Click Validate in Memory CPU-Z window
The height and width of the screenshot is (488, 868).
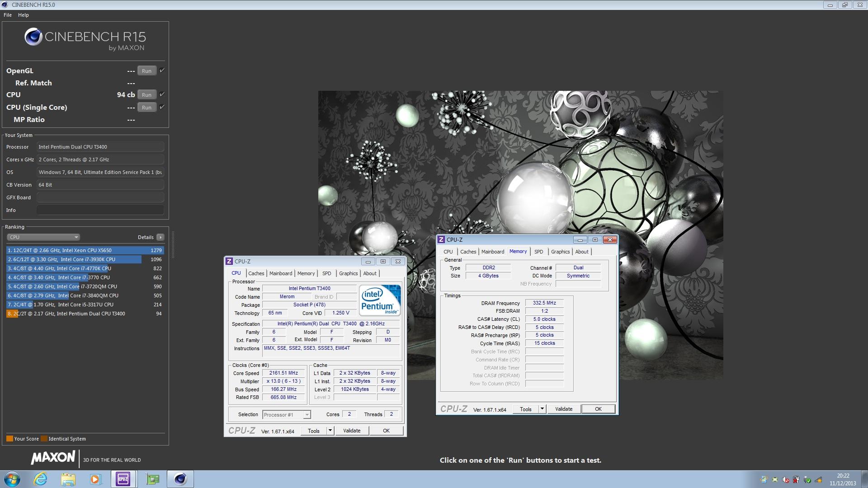564,409
